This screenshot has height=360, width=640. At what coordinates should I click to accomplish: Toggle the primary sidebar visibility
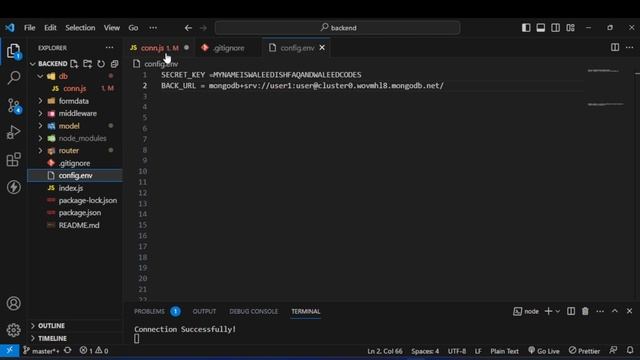[x=526, y=28]
